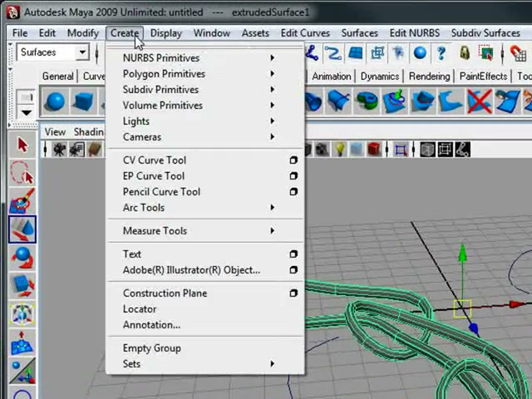The height and width of the screenshot is (399, 532).
Task: Open the shelf menu black arrow
Action: [26, 113]
